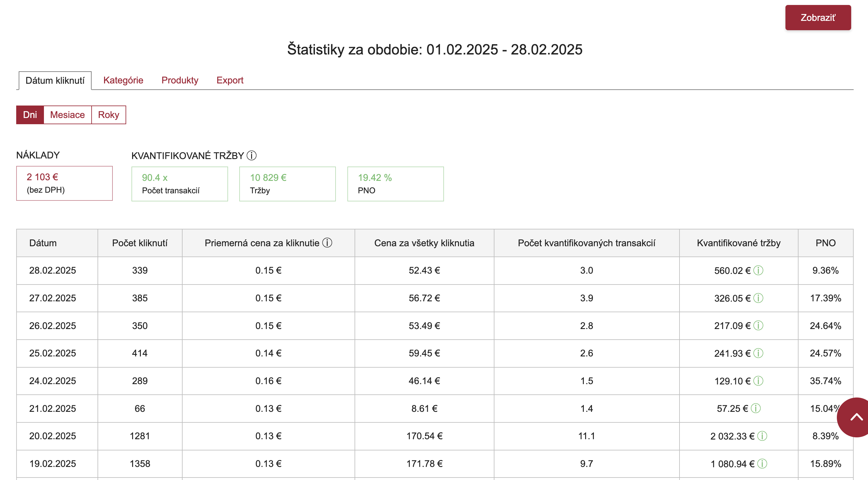Open info icon next to 326.05 €
This screenshot has height=480, width=868.
(758, 298)
